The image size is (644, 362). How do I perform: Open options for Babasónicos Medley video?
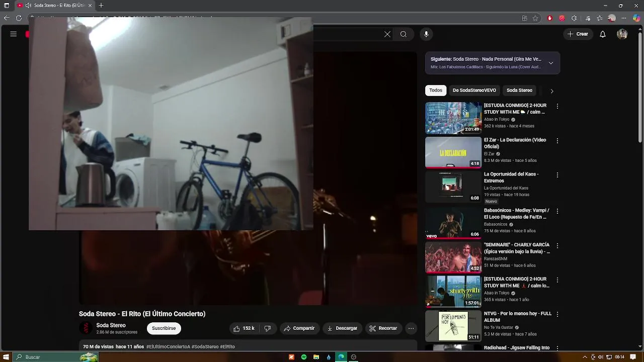pos(557,211)
